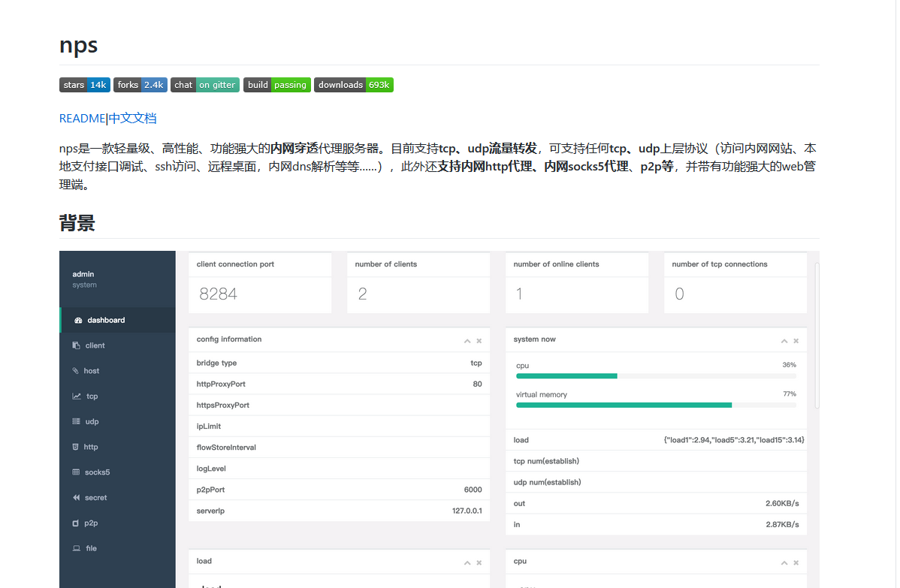Click the number of tcp connections card
Screen dimensions: 900x588
point(735,283)
